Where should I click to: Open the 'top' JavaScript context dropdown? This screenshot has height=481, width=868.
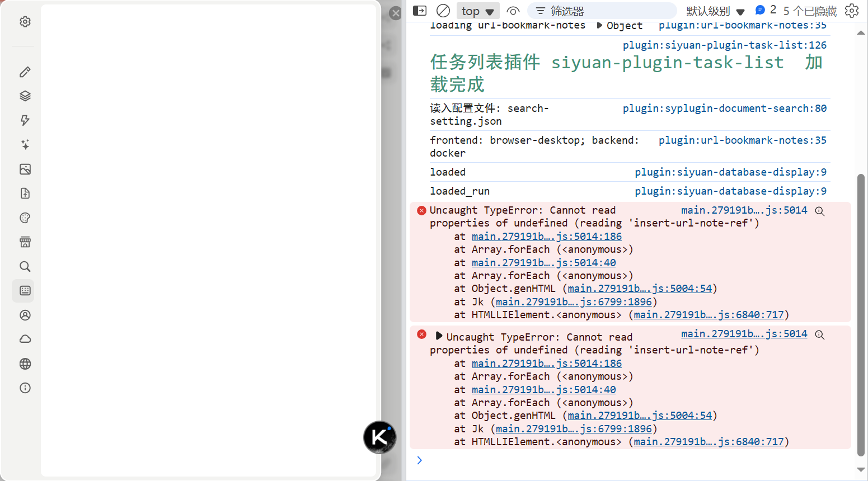point(478,11)
